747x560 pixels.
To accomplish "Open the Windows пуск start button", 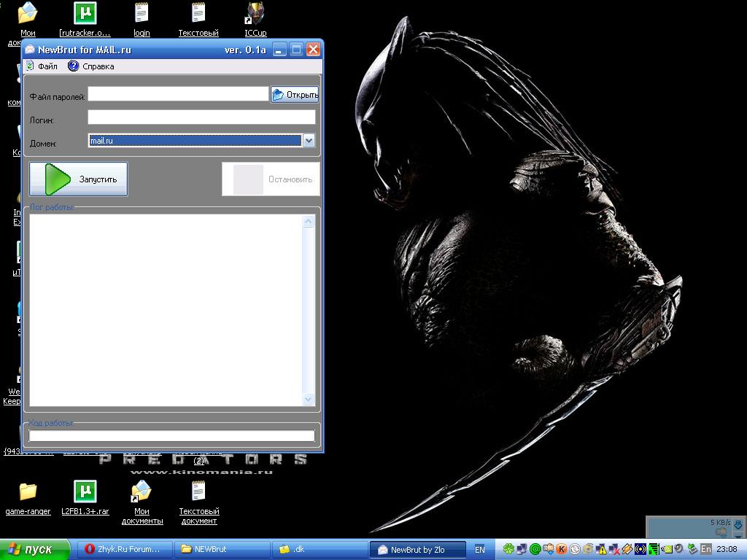I will click(x=34, y=550).
